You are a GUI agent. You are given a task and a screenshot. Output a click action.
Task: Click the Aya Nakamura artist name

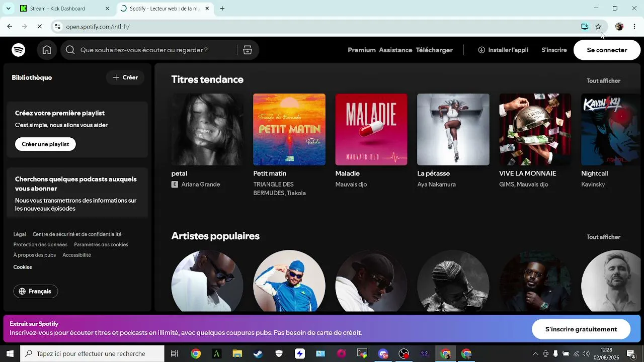436,185
